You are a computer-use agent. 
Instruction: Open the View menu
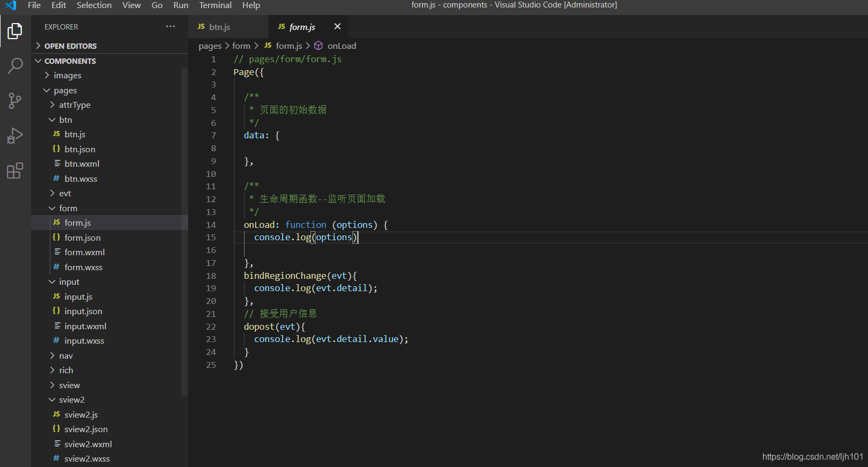(x=131, y=5)
